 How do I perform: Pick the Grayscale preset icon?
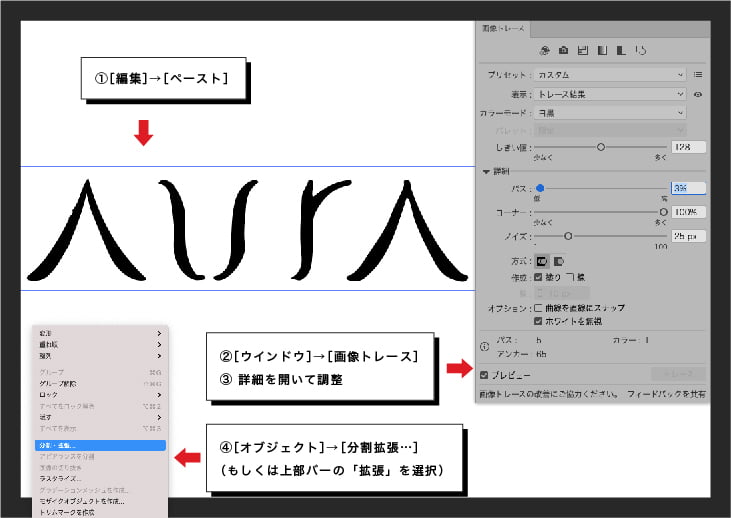tap(601, 50)
